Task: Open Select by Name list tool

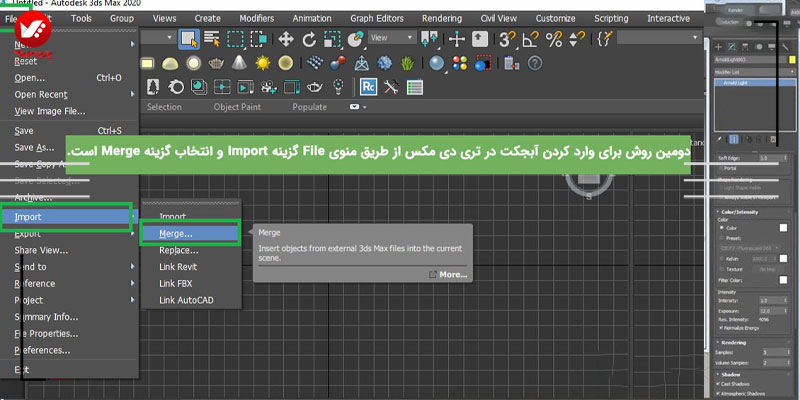Action: pyautogui.click(x=211, y=39)
